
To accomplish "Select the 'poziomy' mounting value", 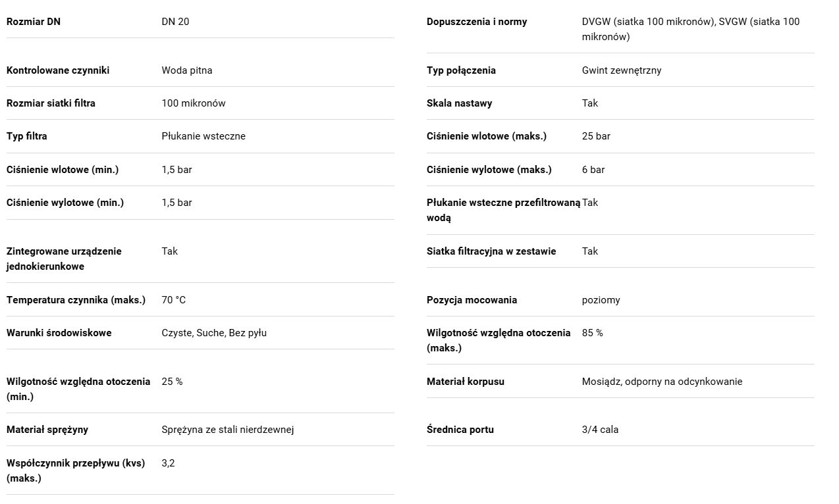I will point(601,300).
